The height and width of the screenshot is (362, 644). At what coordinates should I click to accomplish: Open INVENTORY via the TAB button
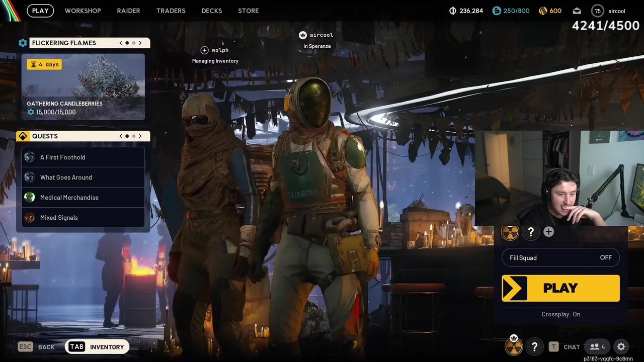coord(97,347)
